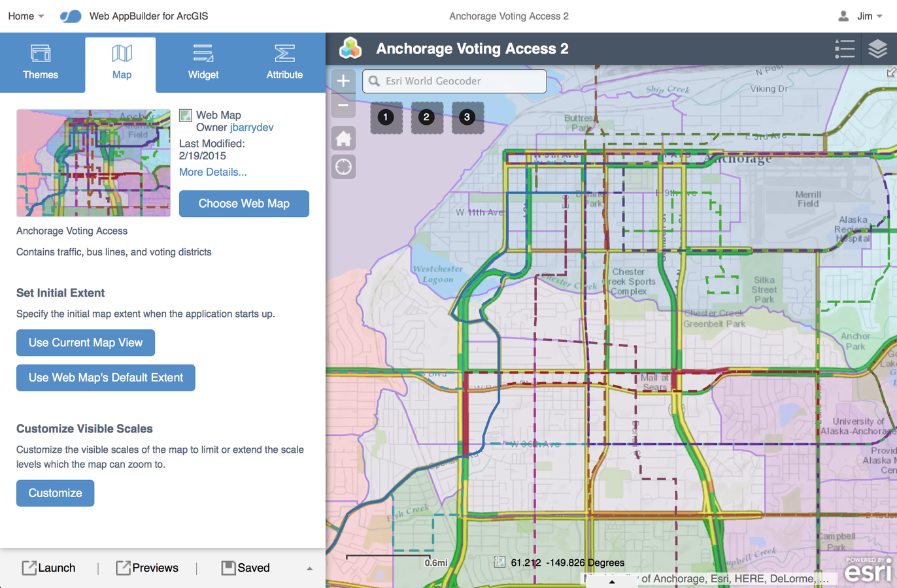The height and width of the screenshot is (588, 897).
Task: Click the Saved button
Action: tap(246, 568)
